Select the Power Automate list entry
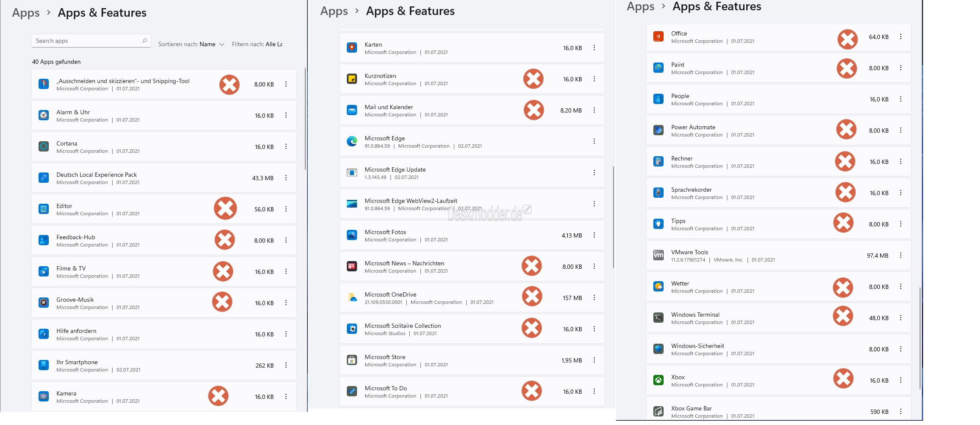Image resolution: width=980 pixels, height=425 pixels. [778, 130]
